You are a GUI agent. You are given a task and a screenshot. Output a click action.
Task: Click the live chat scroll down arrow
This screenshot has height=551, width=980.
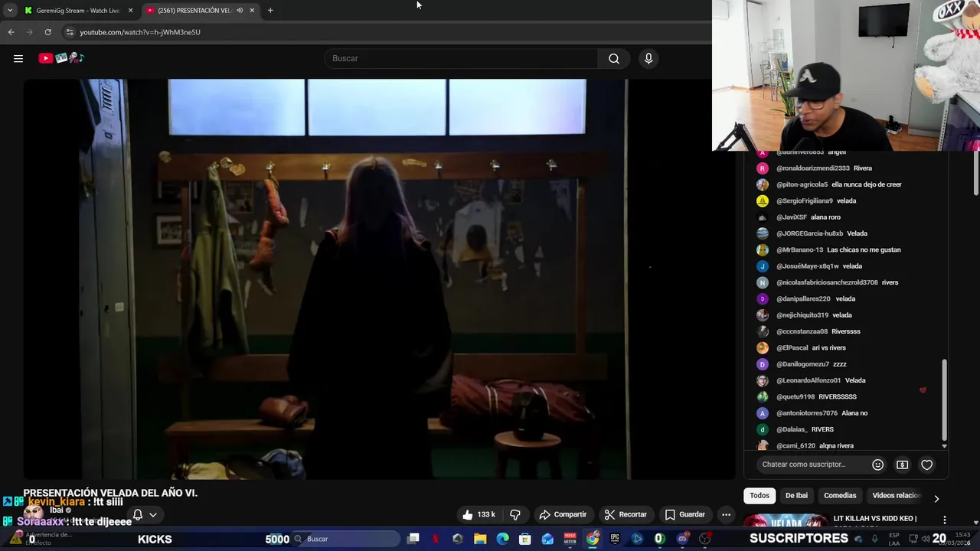click(x=944, y=445)
